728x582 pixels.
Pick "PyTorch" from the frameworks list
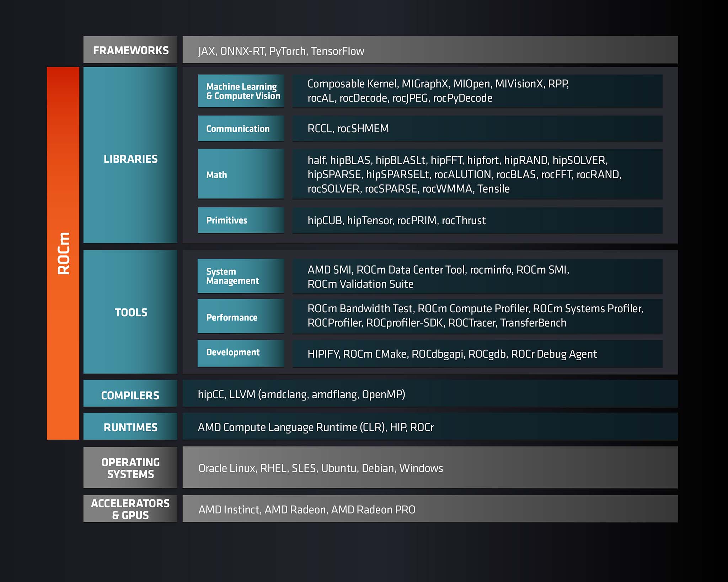click(x=288, y=52)
